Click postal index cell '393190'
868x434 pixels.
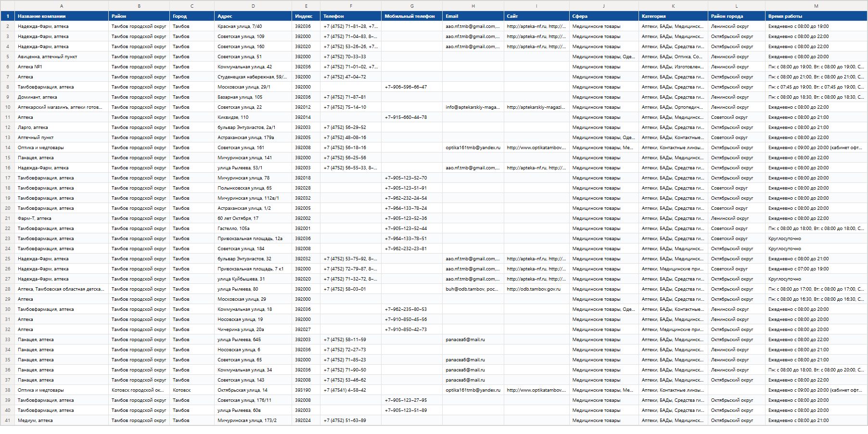point(306,390)
